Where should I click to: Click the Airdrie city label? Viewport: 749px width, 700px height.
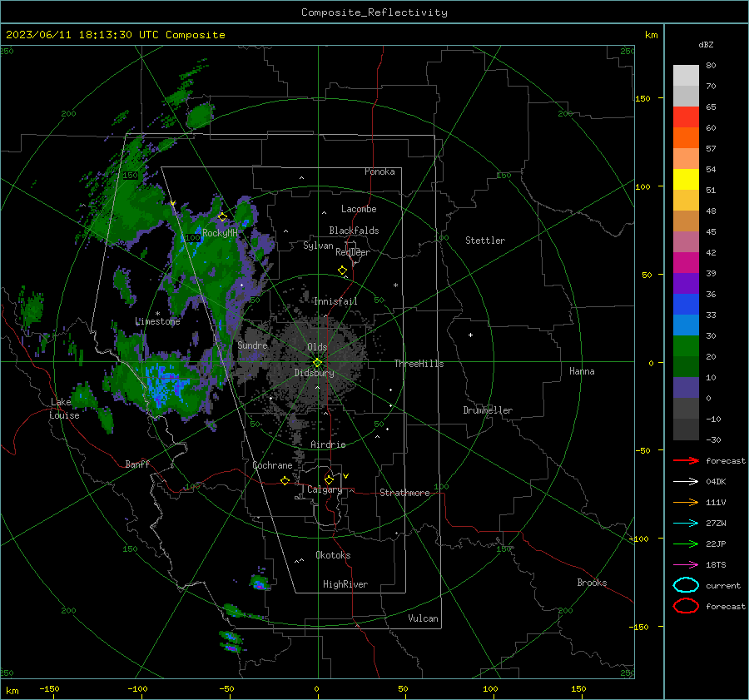328,444
